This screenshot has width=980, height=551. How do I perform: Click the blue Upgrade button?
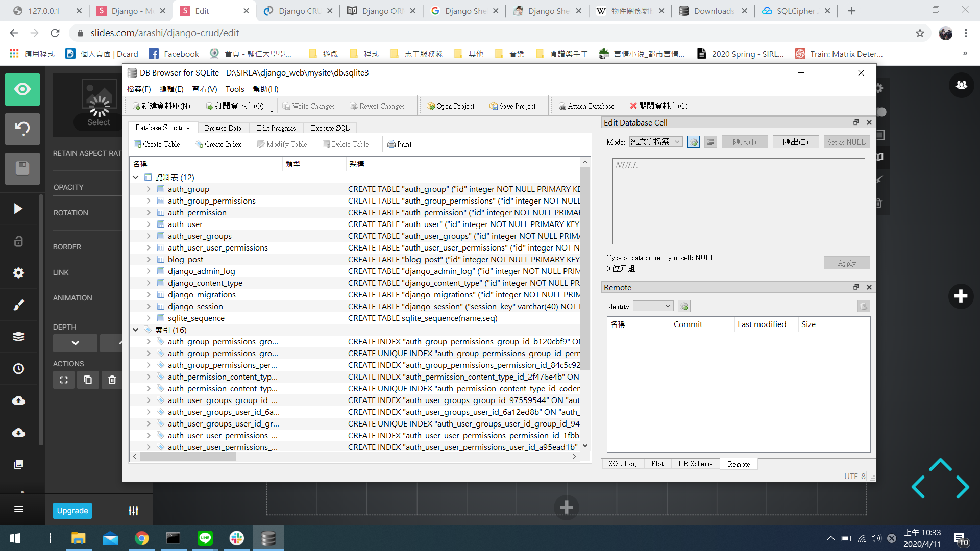[x=72, y=511]
